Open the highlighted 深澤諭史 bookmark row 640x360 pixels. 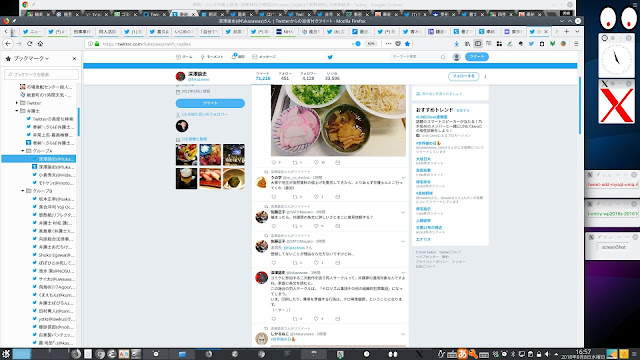coord(39,159)
